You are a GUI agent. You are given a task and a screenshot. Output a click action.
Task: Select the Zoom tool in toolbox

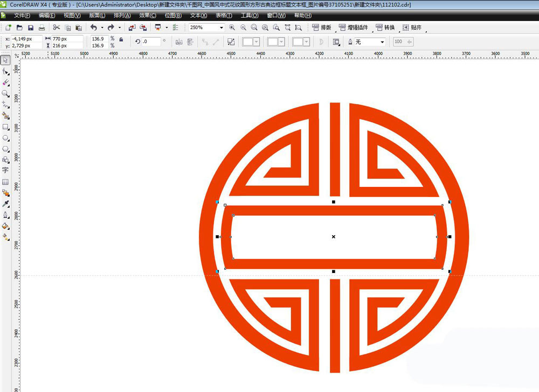click(5, 93)
